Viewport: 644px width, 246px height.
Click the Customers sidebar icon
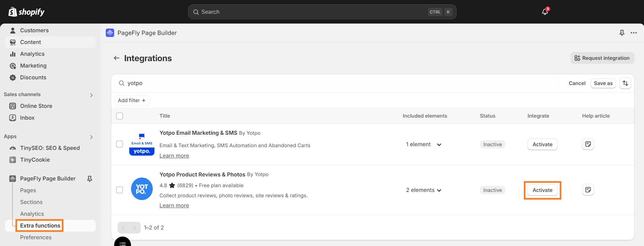pyautogui.click(x=13, y=30)
